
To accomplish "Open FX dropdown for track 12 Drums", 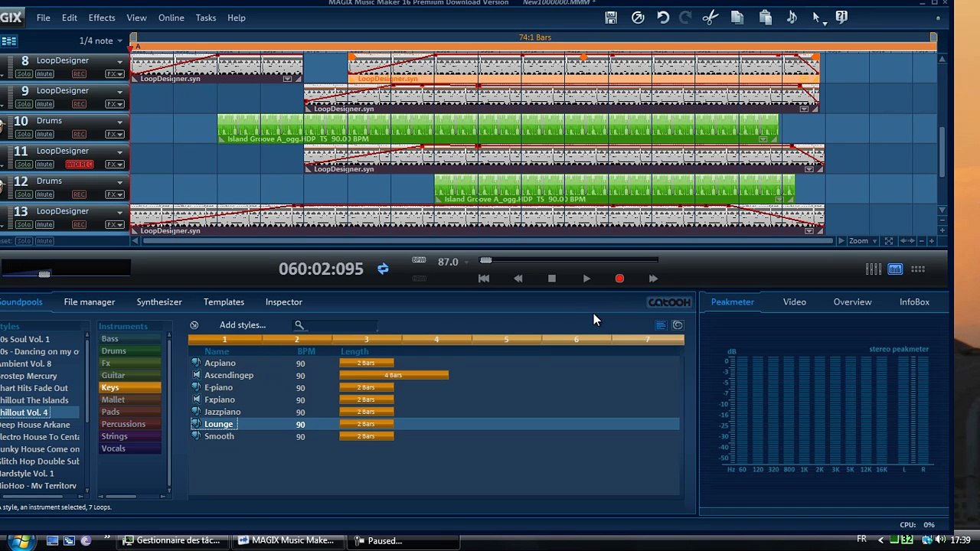I will tap(115, 194).
